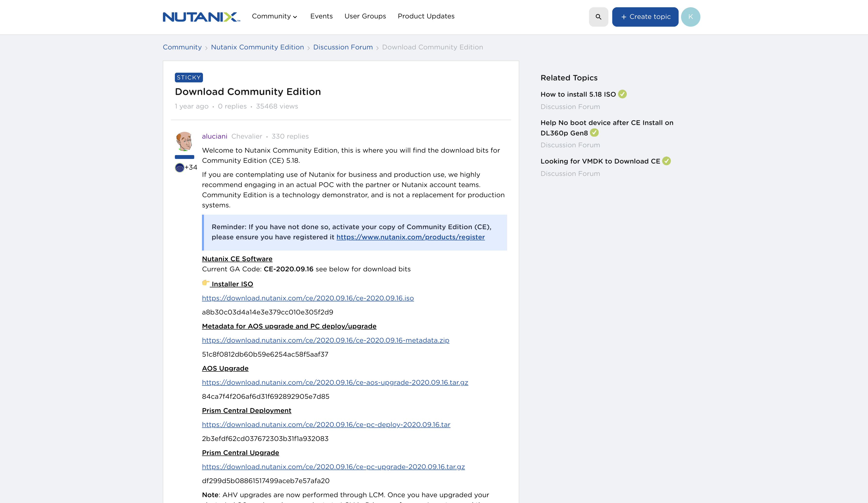Click the pointing hand emoji by Installer ISO
The width and height of the screenshot is (868, 503).
click(x=205, y=283)
